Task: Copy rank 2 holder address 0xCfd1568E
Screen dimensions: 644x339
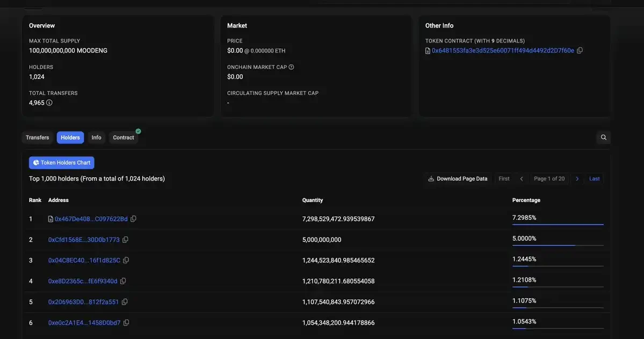Action: click(125, 240)
